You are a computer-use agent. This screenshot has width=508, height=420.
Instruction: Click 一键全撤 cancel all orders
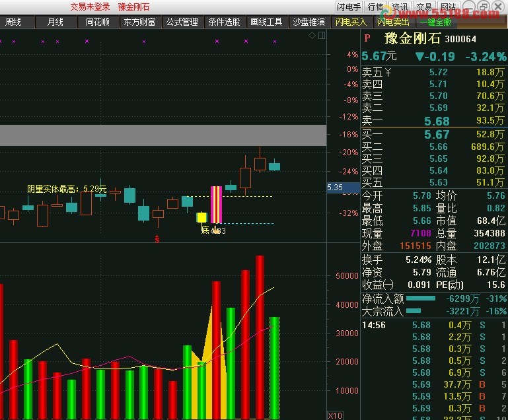point(435,22)
